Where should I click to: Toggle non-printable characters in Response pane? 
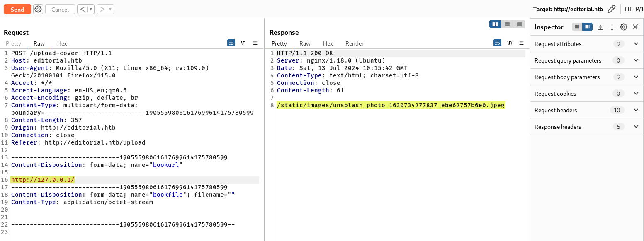click(x=509, y=43)
